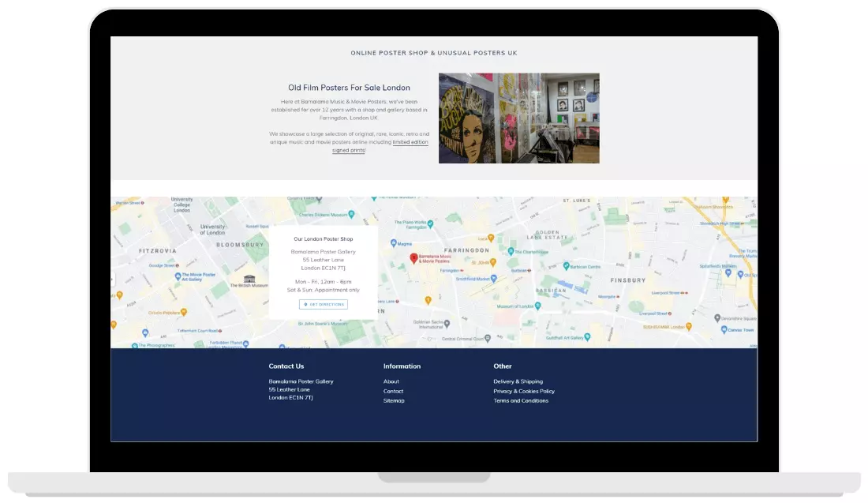Click the Guildhall Art Gallery pin
Screen dimensions: 868x503
point(587,337)
